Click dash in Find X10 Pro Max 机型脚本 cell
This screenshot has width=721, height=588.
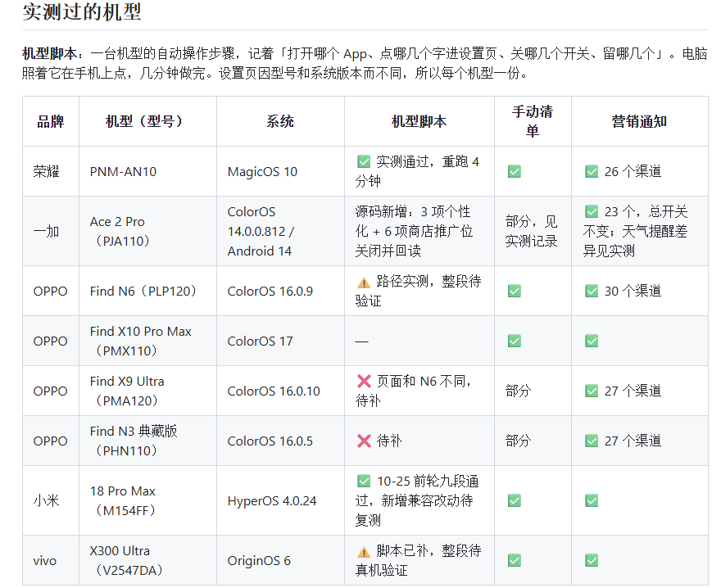362,341
